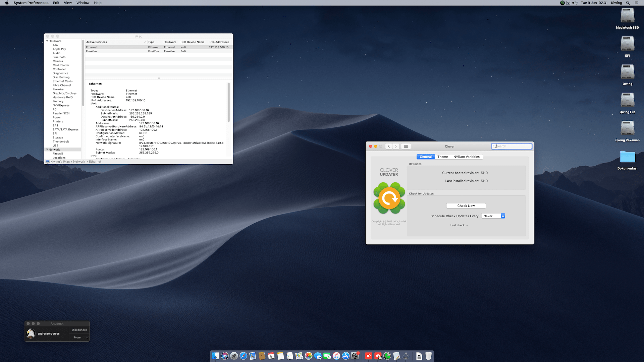Open Calendar icon in the Dock
The height and width of the screenshot is (362, 644).
[x=271, y=356]
